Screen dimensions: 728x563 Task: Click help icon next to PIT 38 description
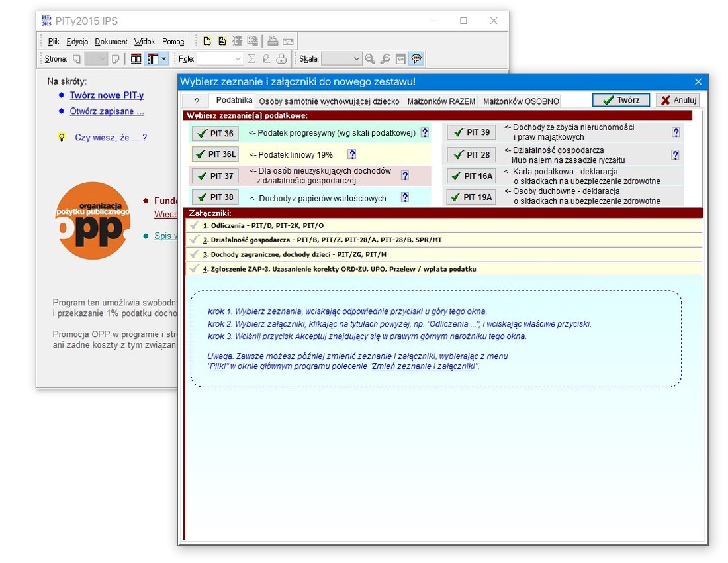tap(405, 197)
